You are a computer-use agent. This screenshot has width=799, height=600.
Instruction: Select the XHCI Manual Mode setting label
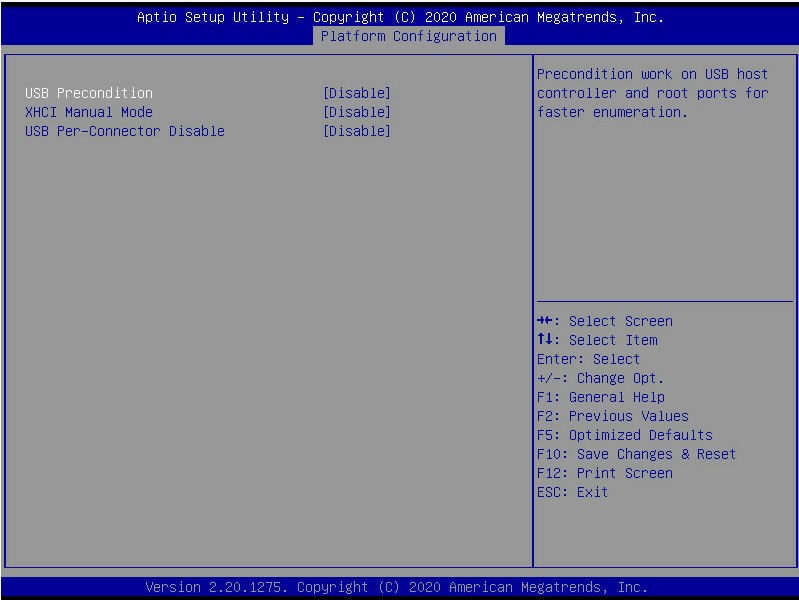click(x=89, y=112)
